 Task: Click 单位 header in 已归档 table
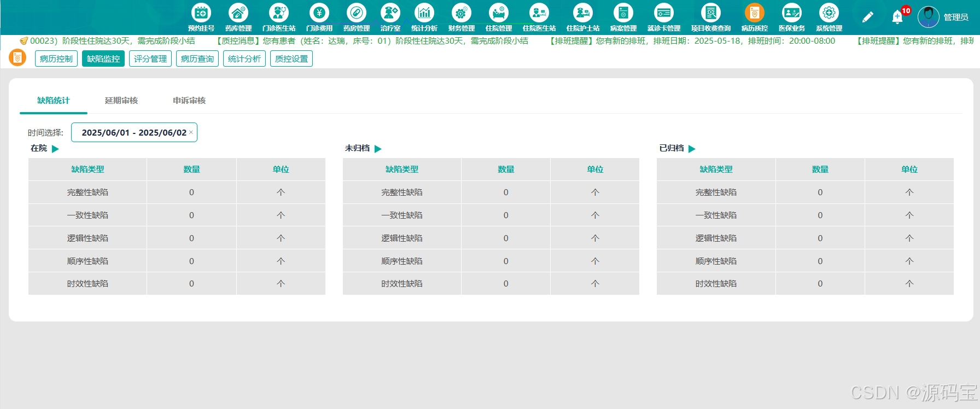909,170
